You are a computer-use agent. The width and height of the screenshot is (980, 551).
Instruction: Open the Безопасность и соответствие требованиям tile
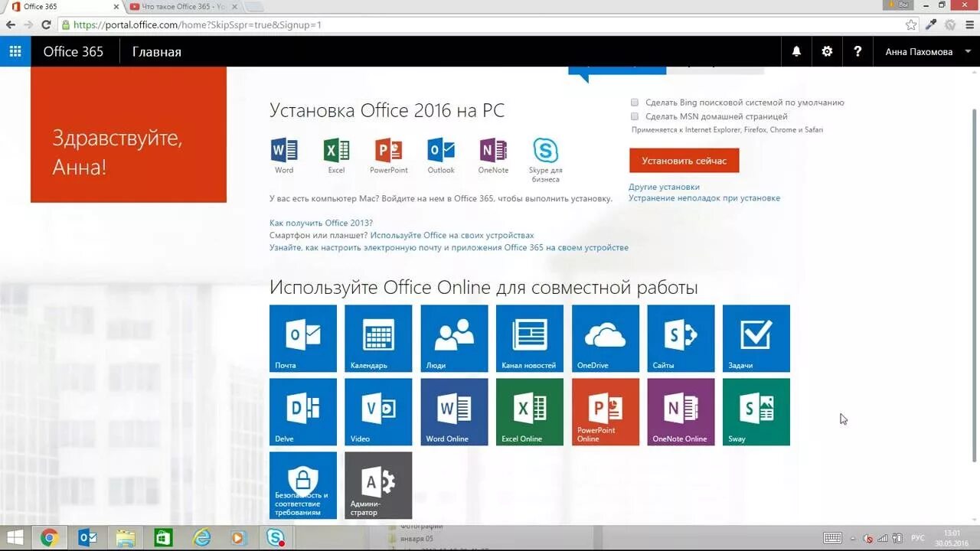[x=303, y=485]
